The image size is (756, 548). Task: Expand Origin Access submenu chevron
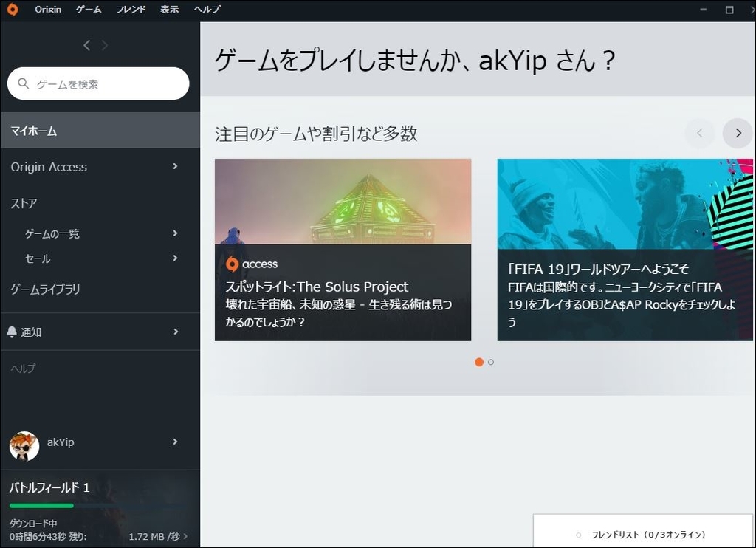click(x=175, y=166)
